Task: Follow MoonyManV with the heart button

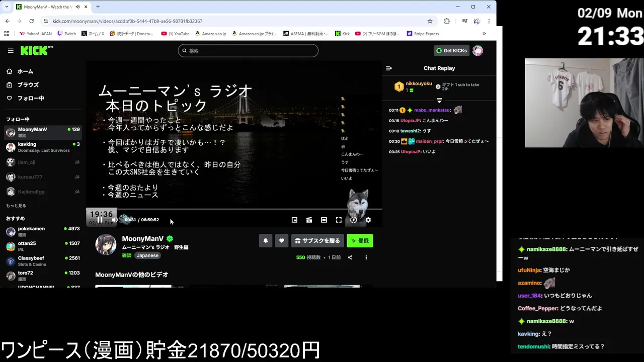Action: pyautogui.click(x=282, y=241)
